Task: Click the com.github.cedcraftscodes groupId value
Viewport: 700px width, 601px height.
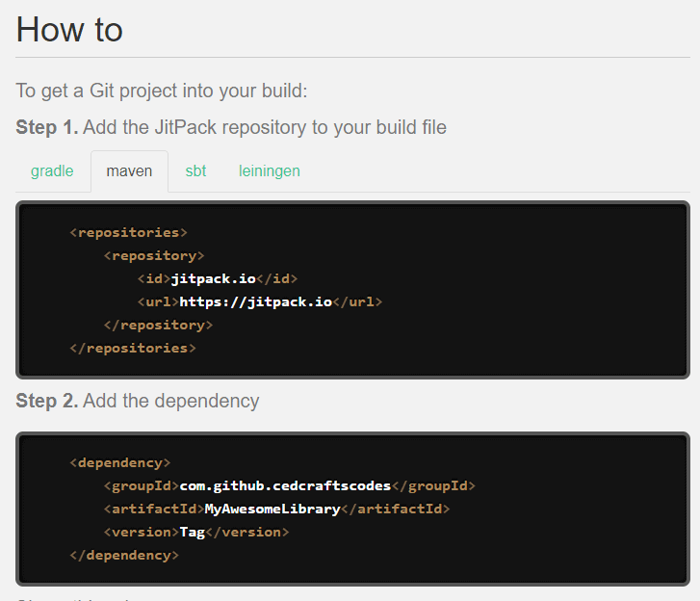Action: pos(285,485)
